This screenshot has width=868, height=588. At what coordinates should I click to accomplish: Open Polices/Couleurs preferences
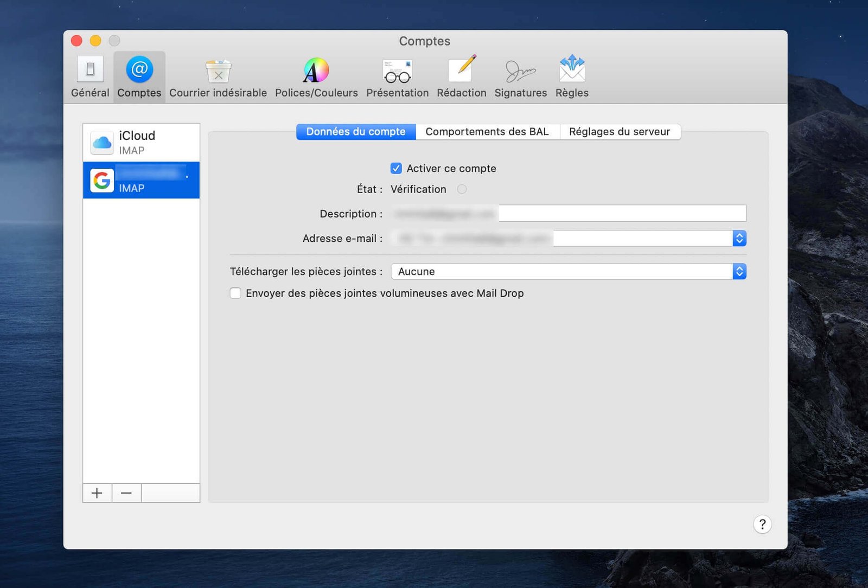tap(316, 78)
